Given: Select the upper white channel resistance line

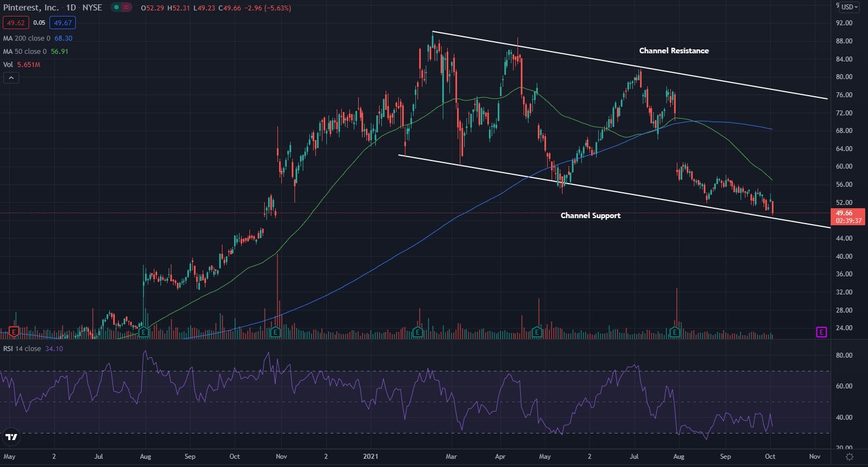Looking at the screenshot, I should 630,66.
